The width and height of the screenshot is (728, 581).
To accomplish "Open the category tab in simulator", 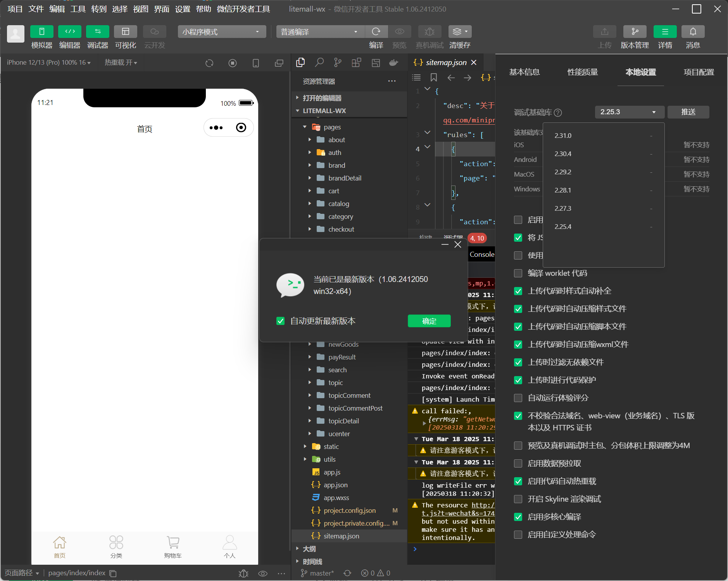I will (x=116, y=547).
